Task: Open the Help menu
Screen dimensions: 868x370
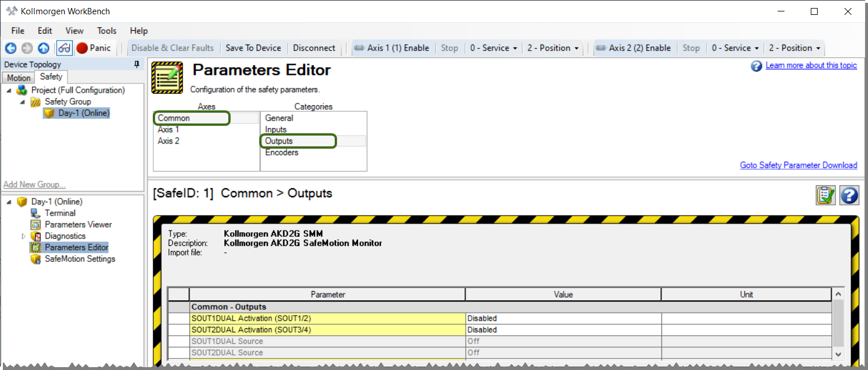Action: [x=138, y=31]
